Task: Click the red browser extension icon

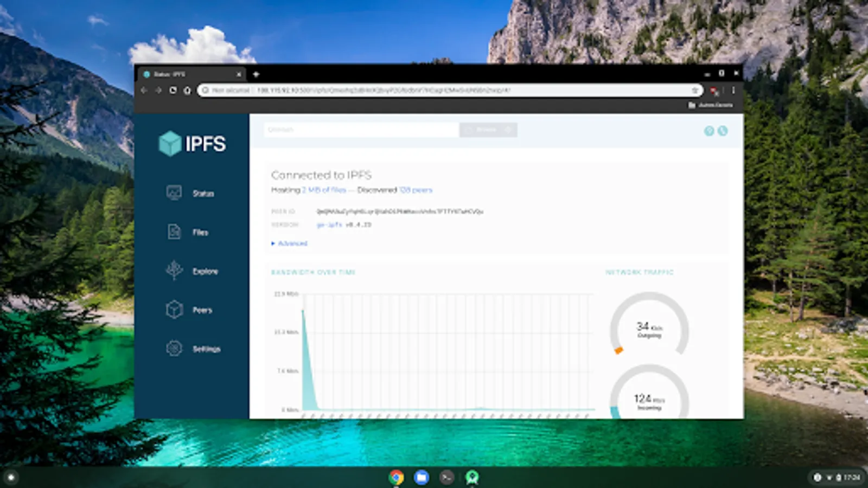Action: point(714,91)
